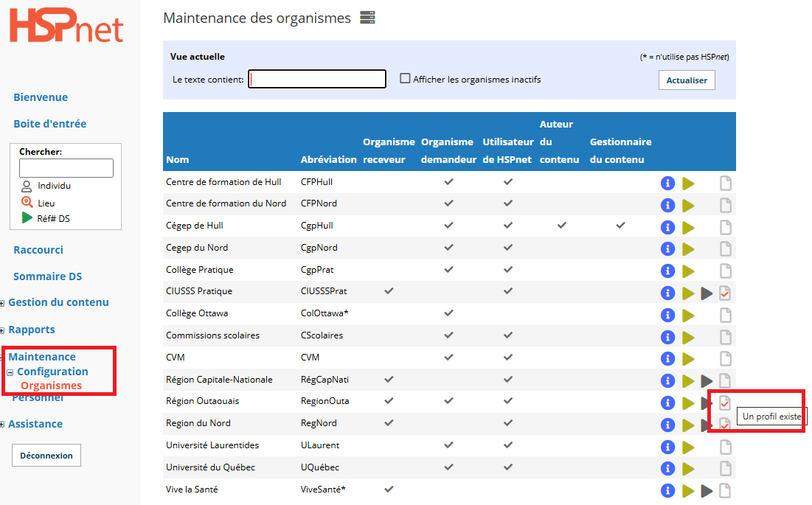
Task: Show info for Centre de formation du Nord
Action: coord(667,206)
